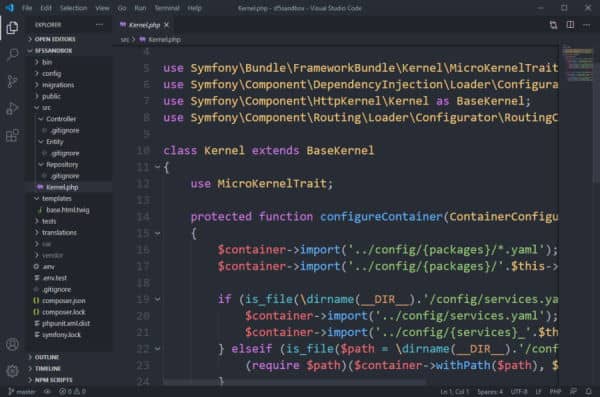Open the Source Control view icon

[x=12, y=81]
